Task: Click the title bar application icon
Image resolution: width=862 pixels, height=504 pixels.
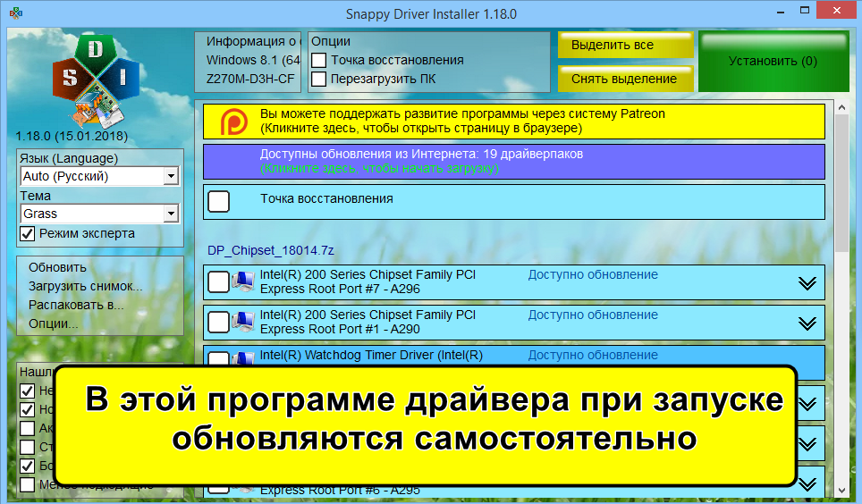Action: coord(16,14)
